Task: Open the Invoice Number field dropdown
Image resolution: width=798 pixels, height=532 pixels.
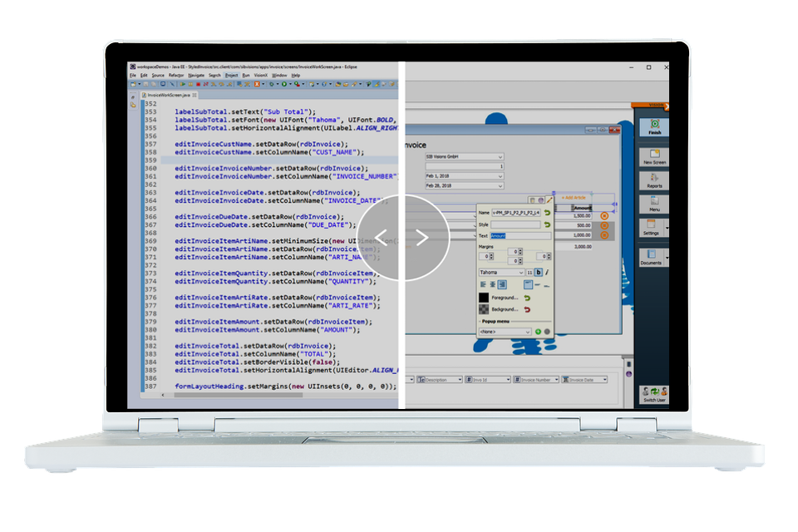Action: [556, 380]
